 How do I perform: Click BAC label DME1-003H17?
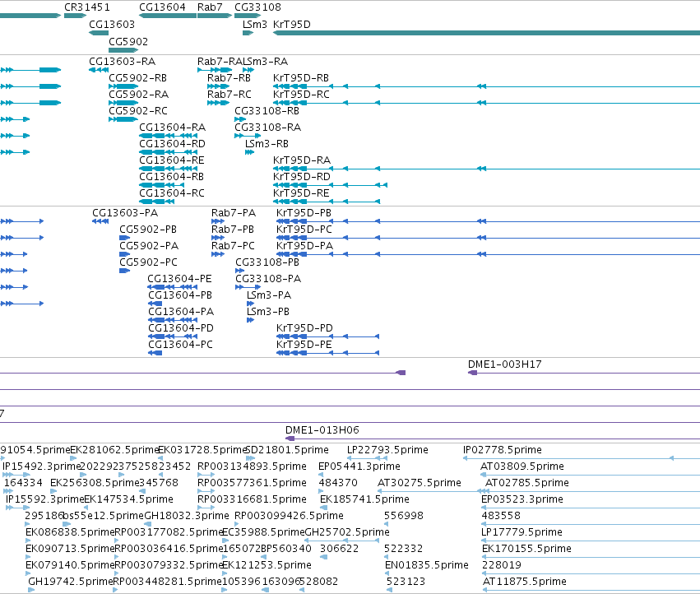(x=505, y=364)
